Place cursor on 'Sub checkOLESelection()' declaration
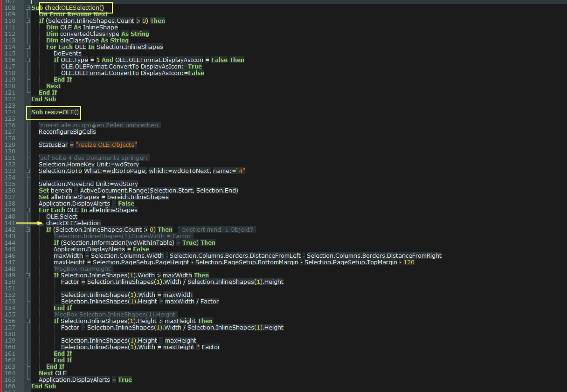567x392 pixels. (x=68, y=8)
